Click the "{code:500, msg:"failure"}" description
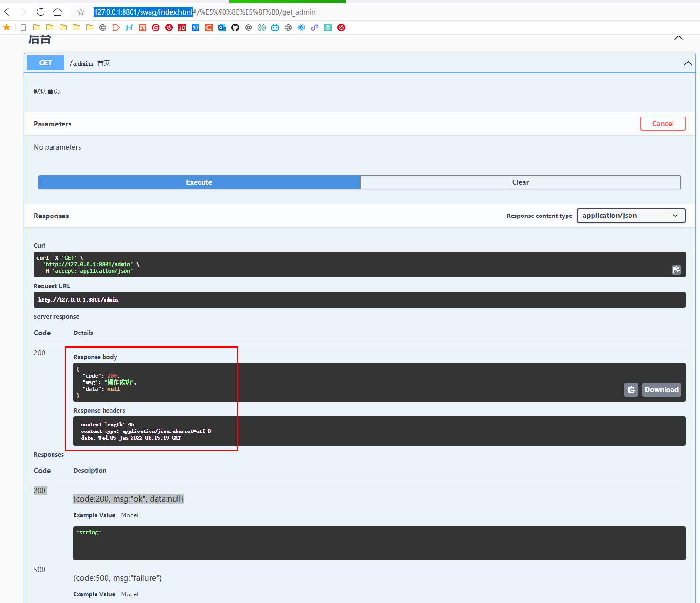The height and width of the screenshot is (603, 700). (x=117, y=578)
